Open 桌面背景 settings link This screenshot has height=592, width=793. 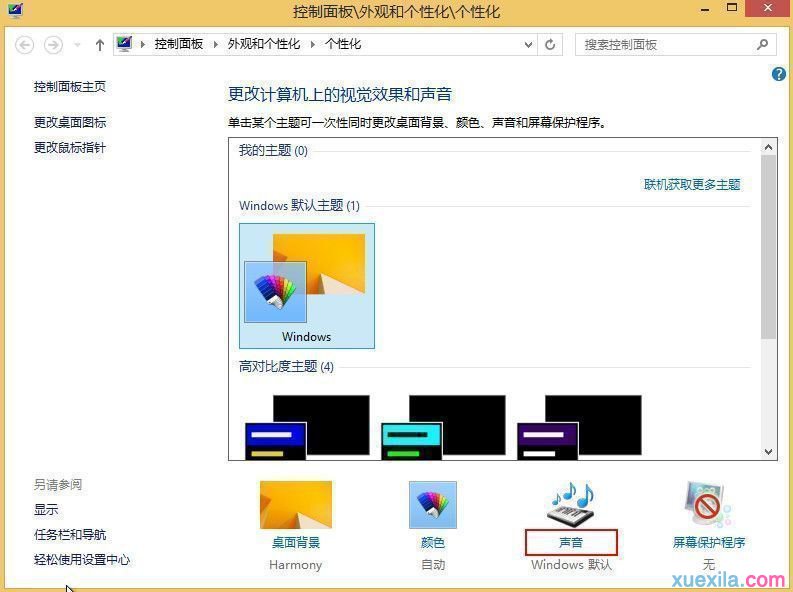296,542
